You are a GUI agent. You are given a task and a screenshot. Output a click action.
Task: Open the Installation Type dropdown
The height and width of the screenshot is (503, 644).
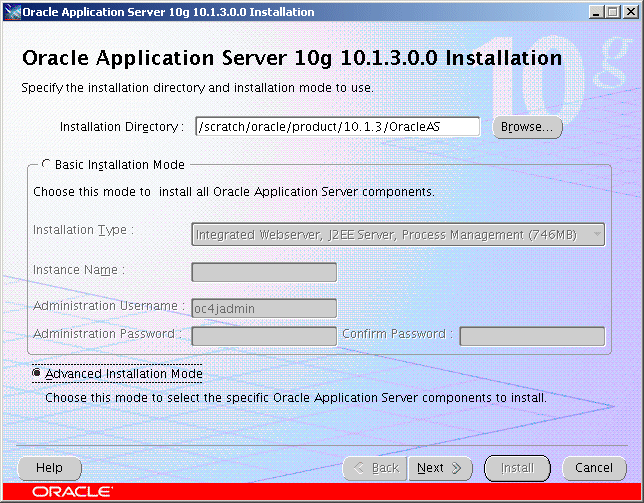398,234
